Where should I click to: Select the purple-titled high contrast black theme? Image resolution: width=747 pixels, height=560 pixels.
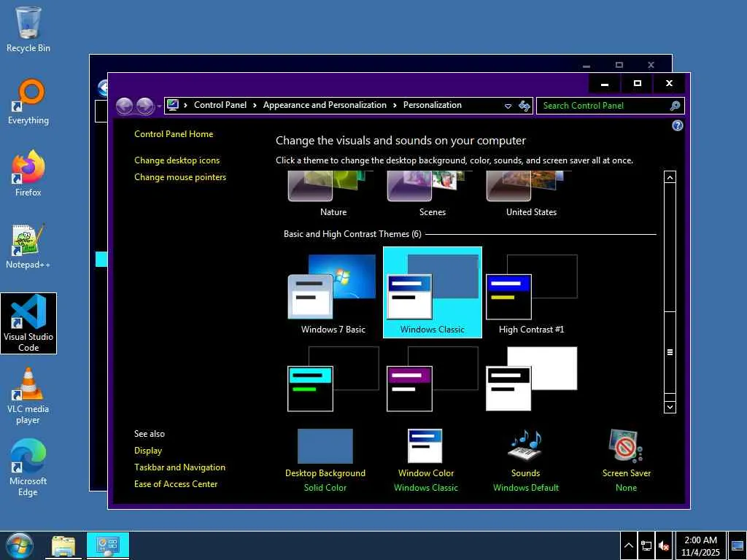pos(432,379)
